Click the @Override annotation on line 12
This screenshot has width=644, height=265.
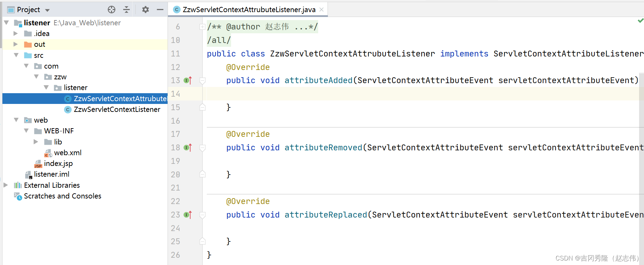point(248,67)
